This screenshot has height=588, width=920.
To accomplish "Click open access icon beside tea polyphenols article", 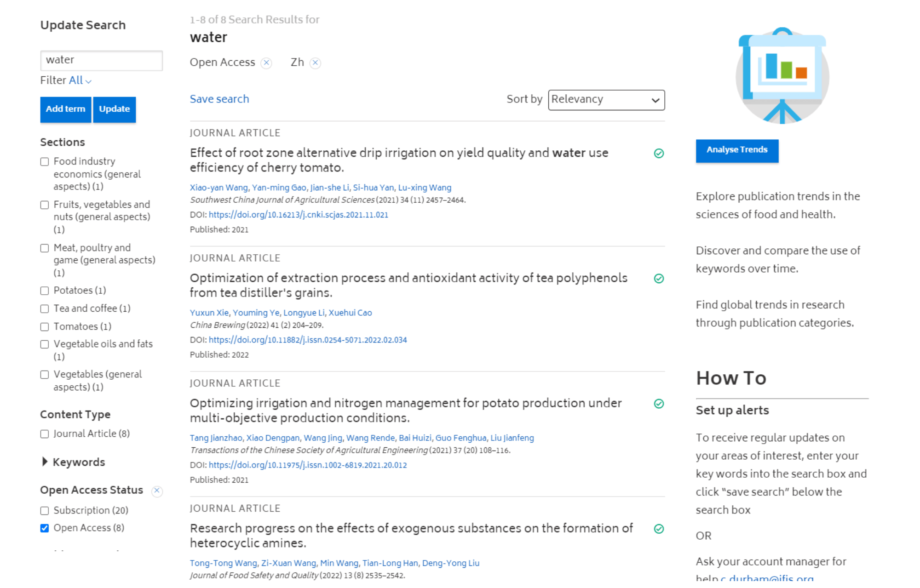I will pos(659,279).
